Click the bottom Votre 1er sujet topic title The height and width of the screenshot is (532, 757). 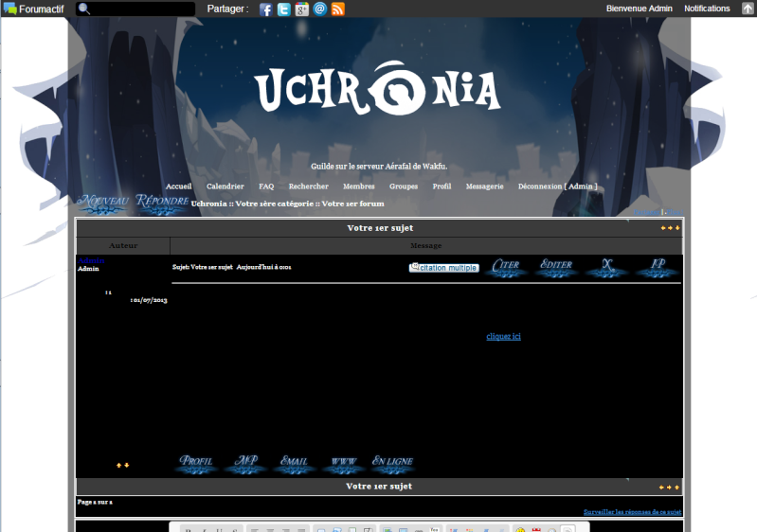click(x=379, y=487)
